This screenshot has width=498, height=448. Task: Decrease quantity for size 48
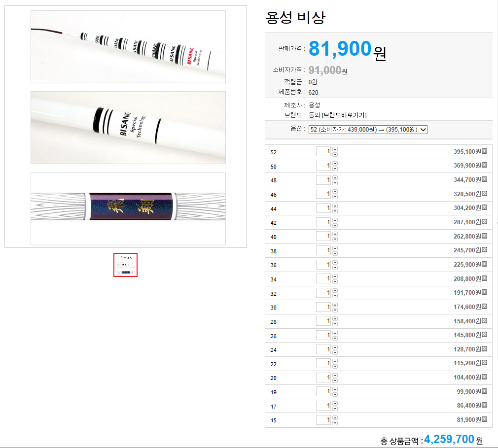click(335, 183)
